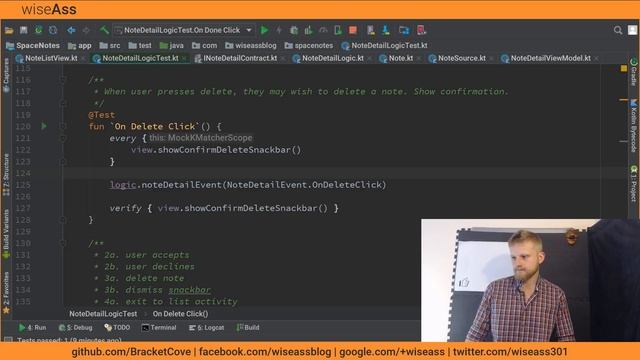Click the run gutter icon beside On Delete Click

[44, 127]
